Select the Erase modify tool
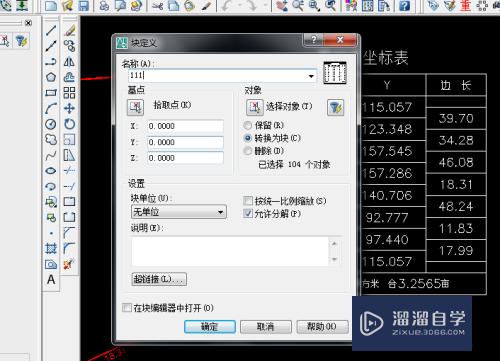This screenshot has height=361, width=500. pos(69,30)
